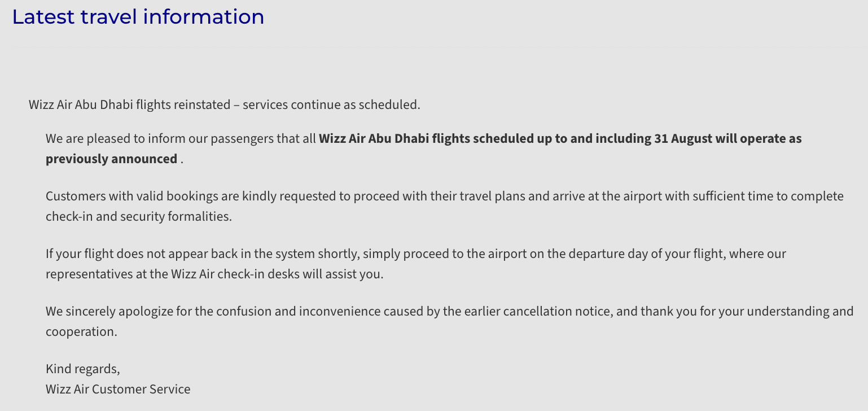Click the 'representatives at the Wizz Air check-in desks' line
Viewport: 868px width, 411px height.
(x=214, y=274)
